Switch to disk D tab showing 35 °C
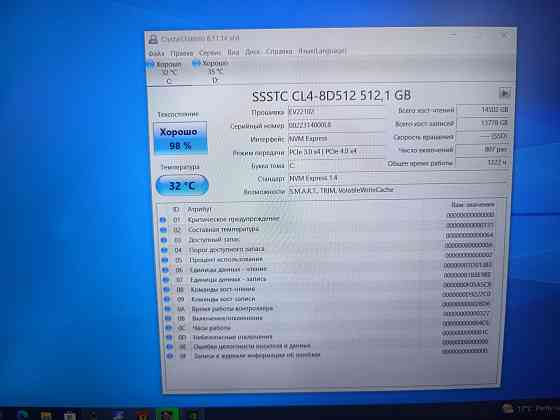The width and height of the screenshot is (560, 420). click(x=211, y=72)
